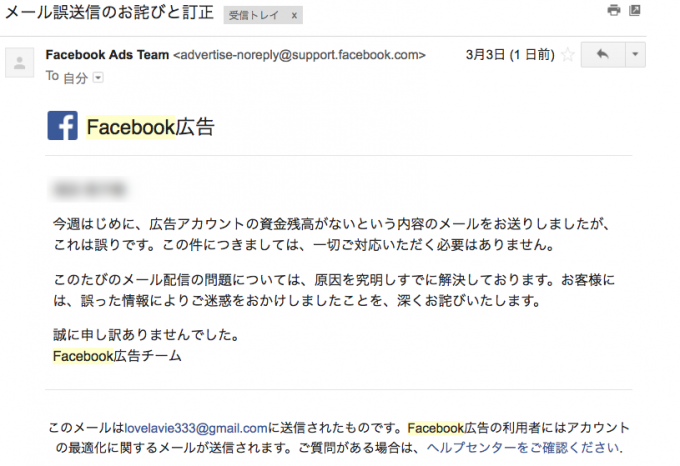This screenshot has height=466, width=680.
Task: Reply with the arrow button
Action: pos(603,55)
